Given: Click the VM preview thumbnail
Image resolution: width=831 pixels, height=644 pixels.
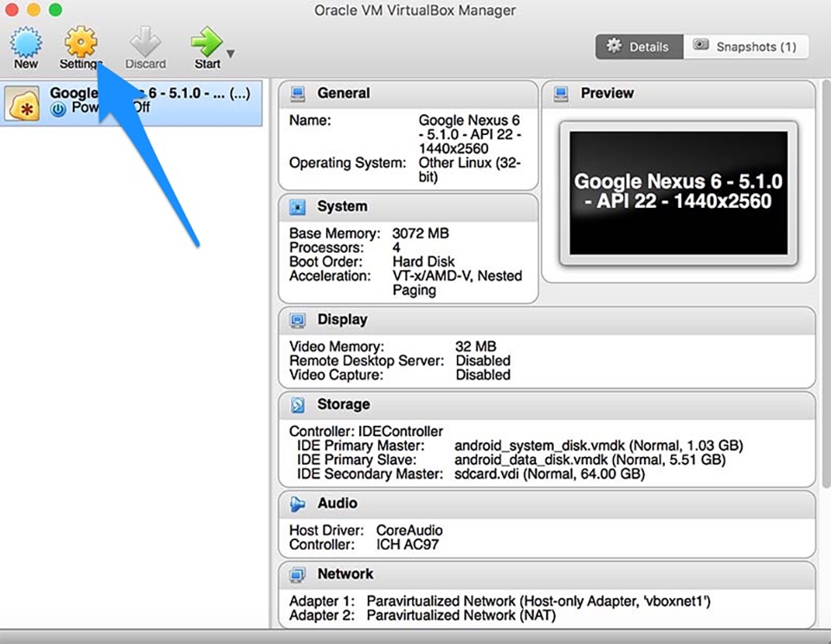Looking at the screenshot, I should (679, 194).
